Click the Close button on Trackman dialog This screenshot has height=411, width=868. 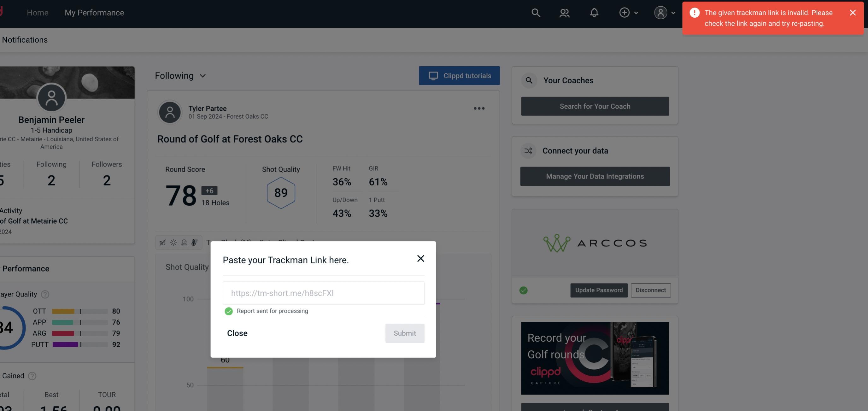237,333
